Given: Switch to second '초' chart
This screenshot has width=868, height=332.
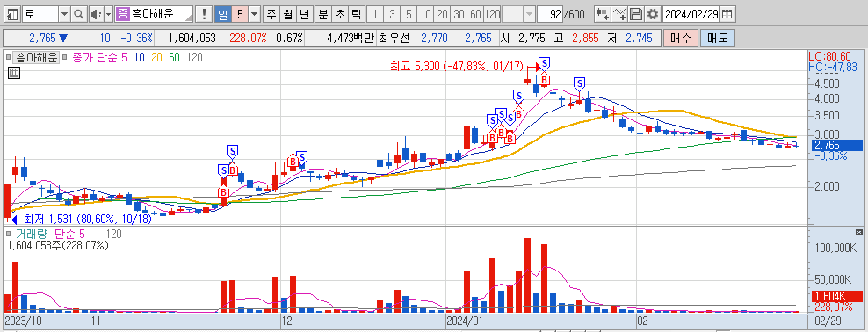Looking at the screenshot, I should 339,14.
